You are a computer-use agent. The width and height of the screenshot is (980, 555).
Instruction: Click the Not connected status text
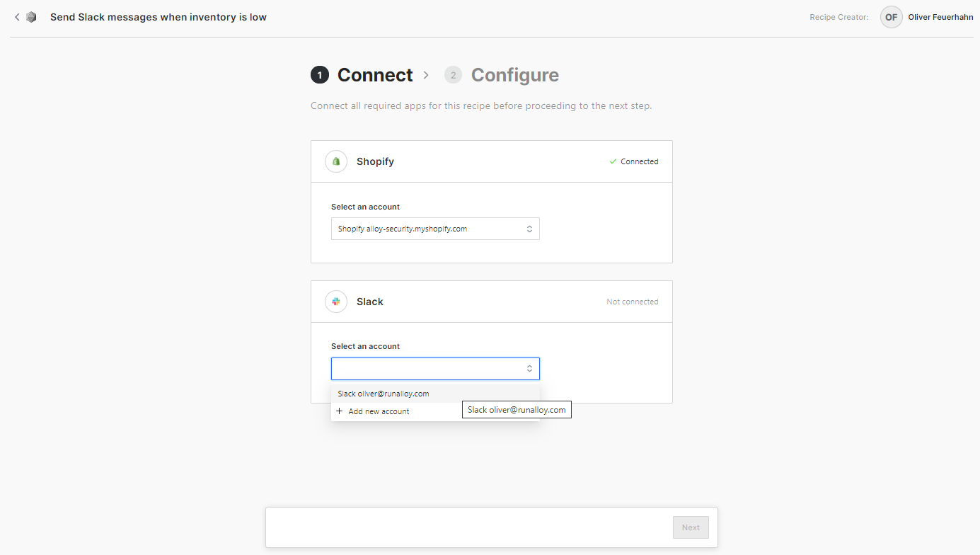coord(633,302)
